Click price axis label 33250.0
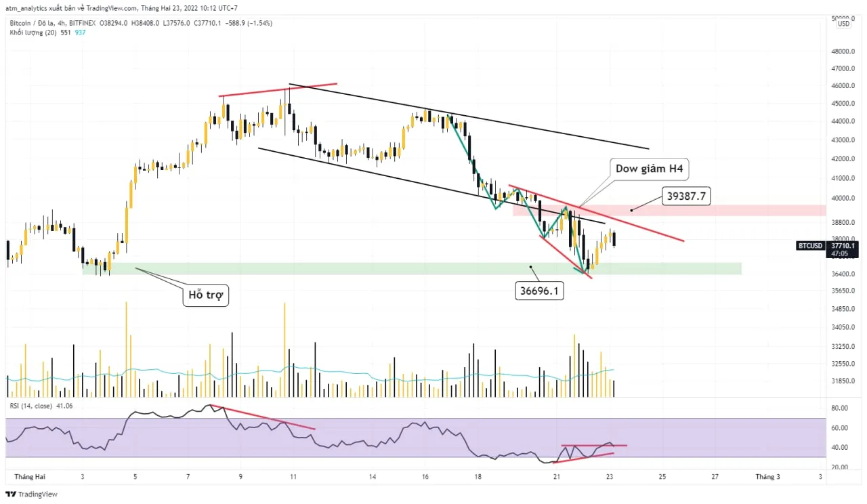This screenshot has width=867, height=504. (843, 346)
